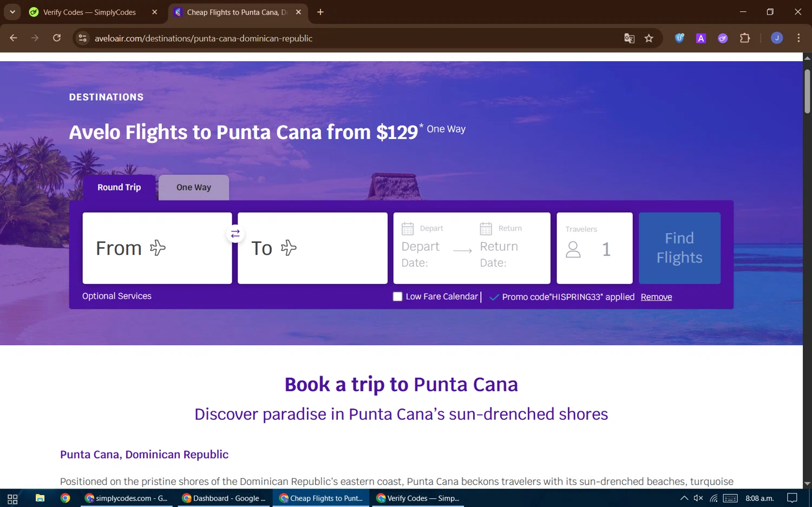Open Chrome from taskbar

pos(66,498)
